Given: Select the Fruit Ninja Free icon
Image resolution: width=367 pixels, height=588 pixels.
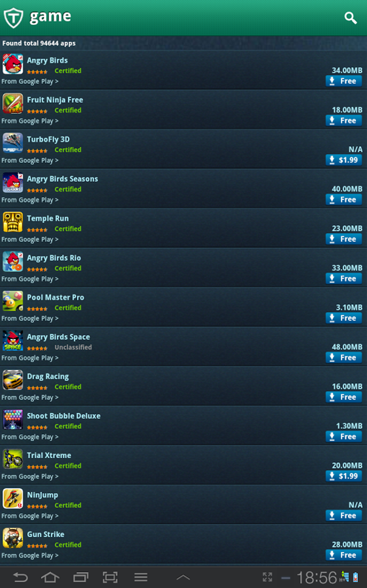Looking at the screenshot, I should [13, 103].
